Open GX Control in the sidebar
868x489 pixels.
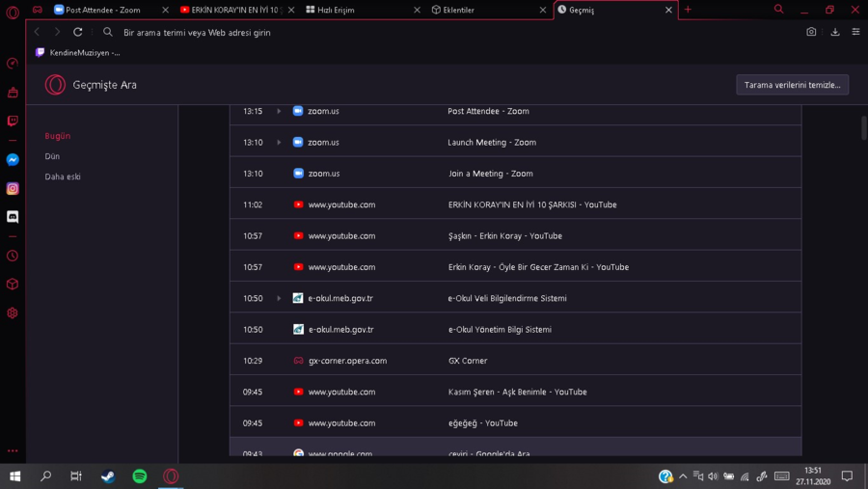pyautogui.click(x=13, y=64)
